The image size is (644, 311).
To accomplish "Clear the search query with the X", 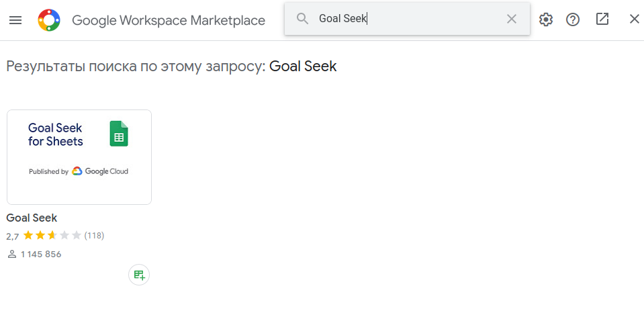I will click(511, 19).
